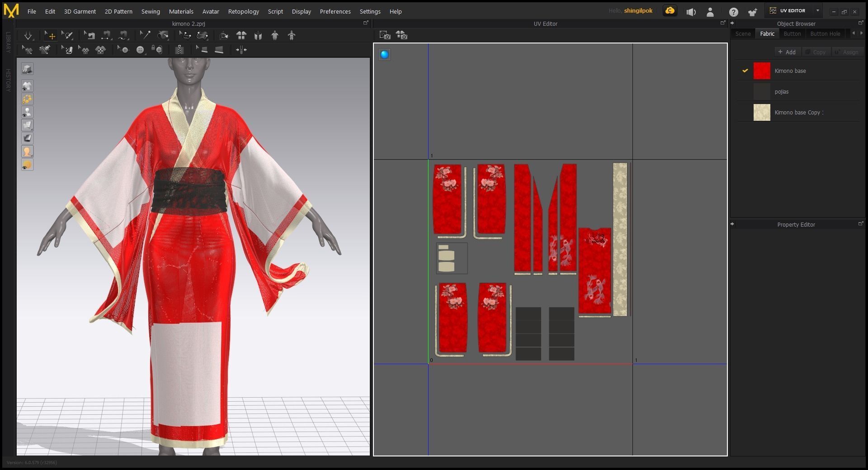Click the Copy fabric button
This screenshot has height=470, width=868.
click(x=816, y=52)
